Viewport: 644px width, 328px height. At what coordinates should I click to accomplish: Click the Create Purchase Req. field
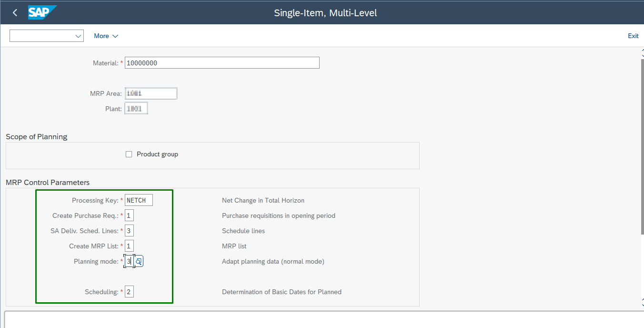tap(129, 216)
